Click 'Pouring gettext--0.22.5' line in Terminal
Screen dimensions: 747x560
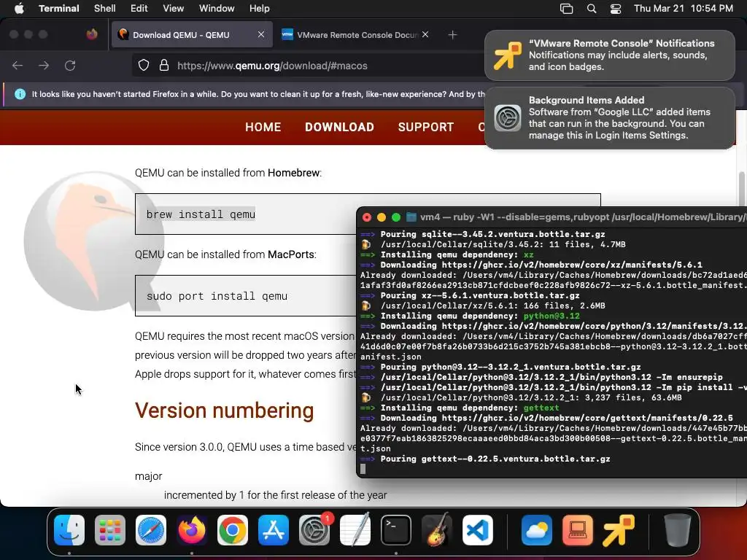click(x=485, y=459)
